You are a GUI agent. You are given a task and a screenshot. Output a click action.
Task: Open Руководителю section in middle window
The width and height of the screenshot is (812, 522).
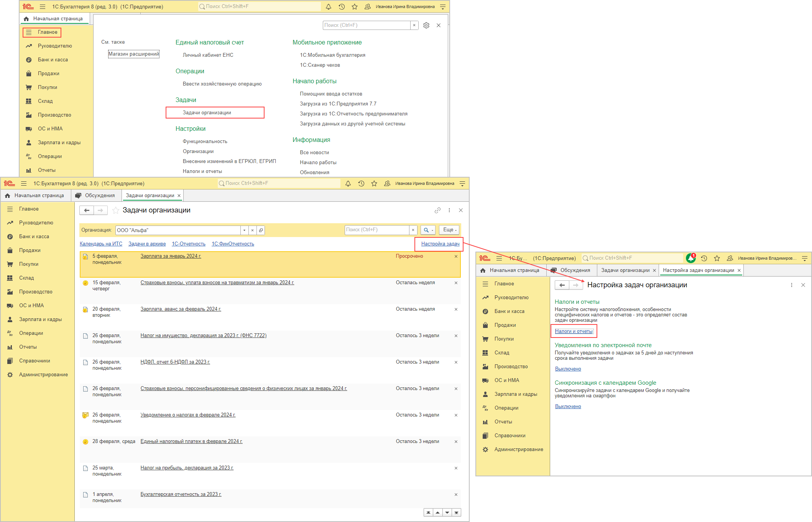pyautogui.click(x=36, y=223)
